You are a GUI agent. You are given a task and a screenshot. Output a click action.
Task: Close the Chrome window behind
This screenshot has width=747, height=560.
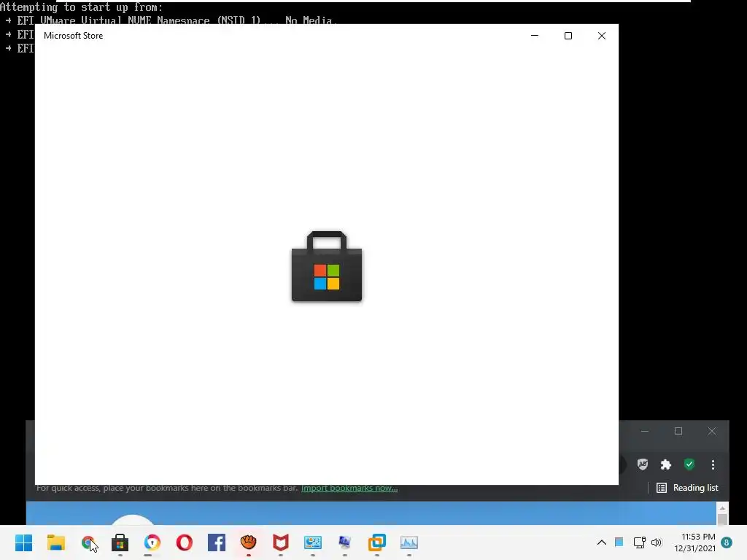click(712, 431)
